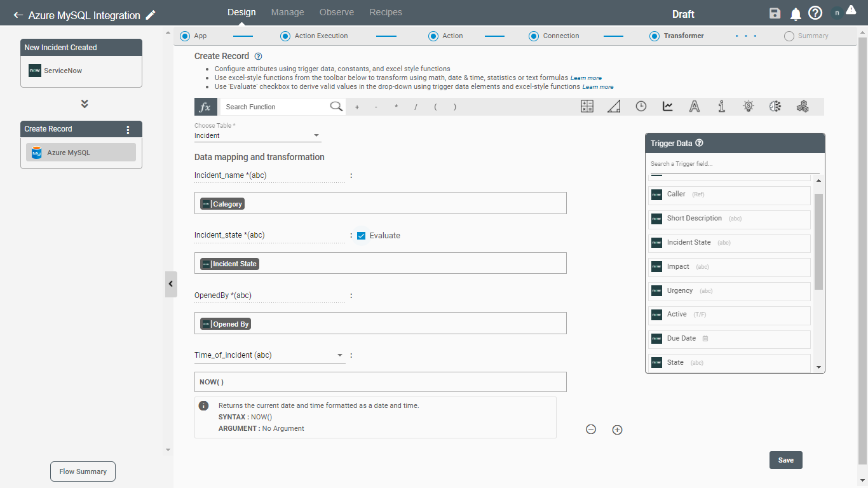
Task: Open financial functions lightbulb icon
Action: pos(749,107)
